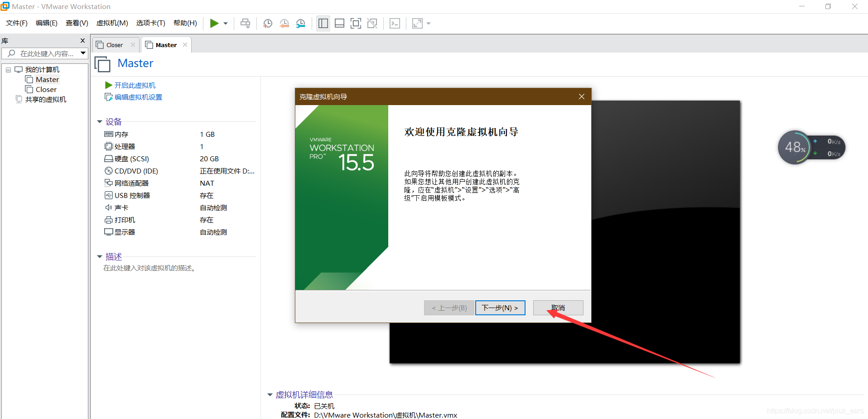Click the 处理器 processor device icon

click(109, 146)
